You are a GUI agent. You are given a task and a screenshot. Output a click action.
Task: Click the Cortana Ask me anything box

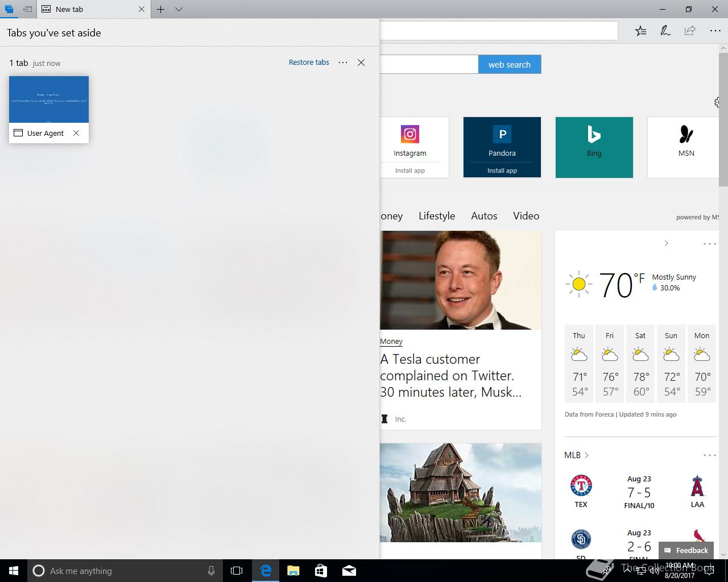coord(125,571)
